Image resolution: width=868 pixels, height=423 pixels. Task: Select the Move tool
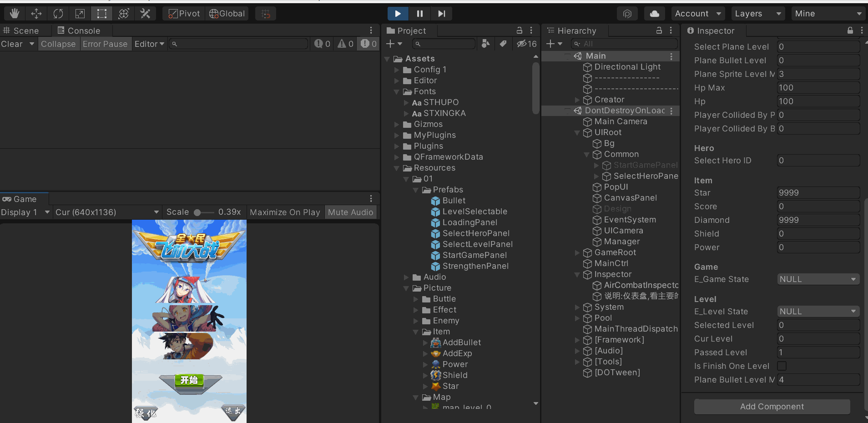coord(36,14)
